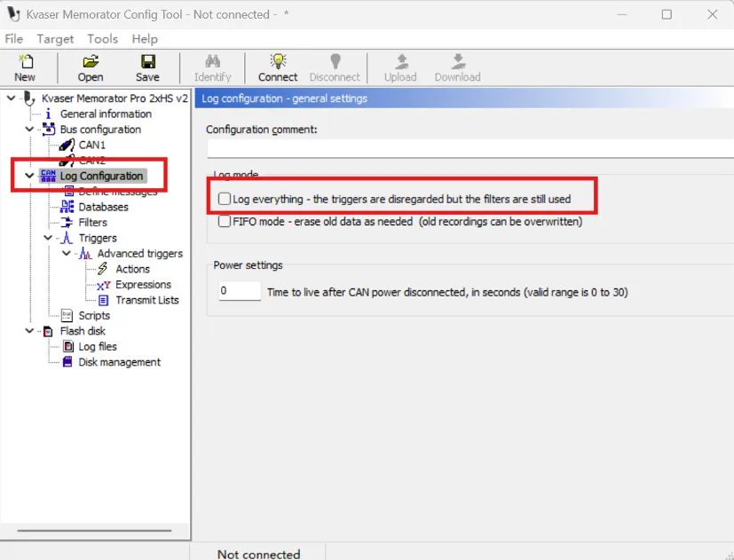Click the Triggers waveform icon

coord(67,238)
